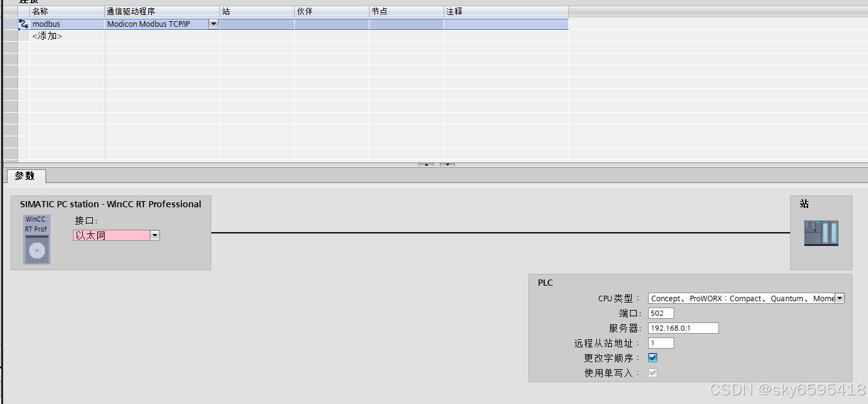Click the <添加> row to add connection
This screenshot has width=868, height=404.
point(47,36)
